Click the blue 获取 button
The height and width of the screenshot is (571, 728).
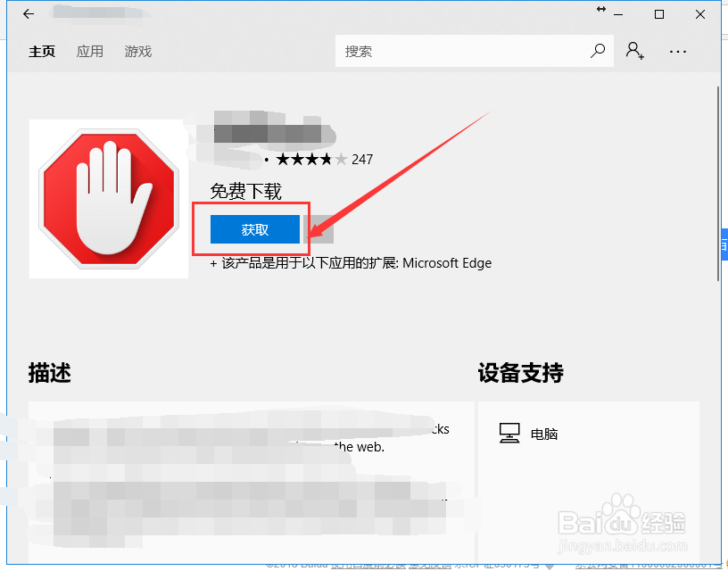pos(254,229)
